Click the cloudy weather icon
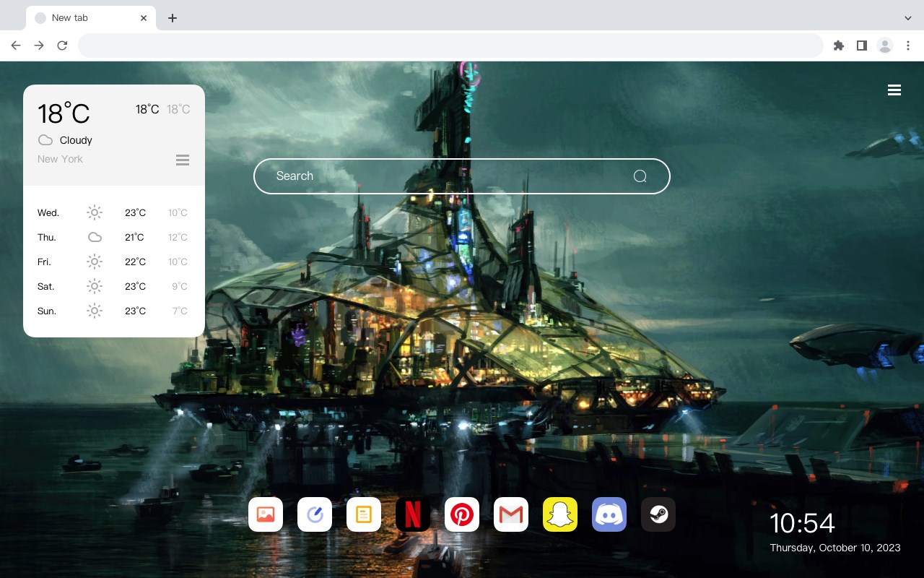The image size is (924, 578). (45, 140)
